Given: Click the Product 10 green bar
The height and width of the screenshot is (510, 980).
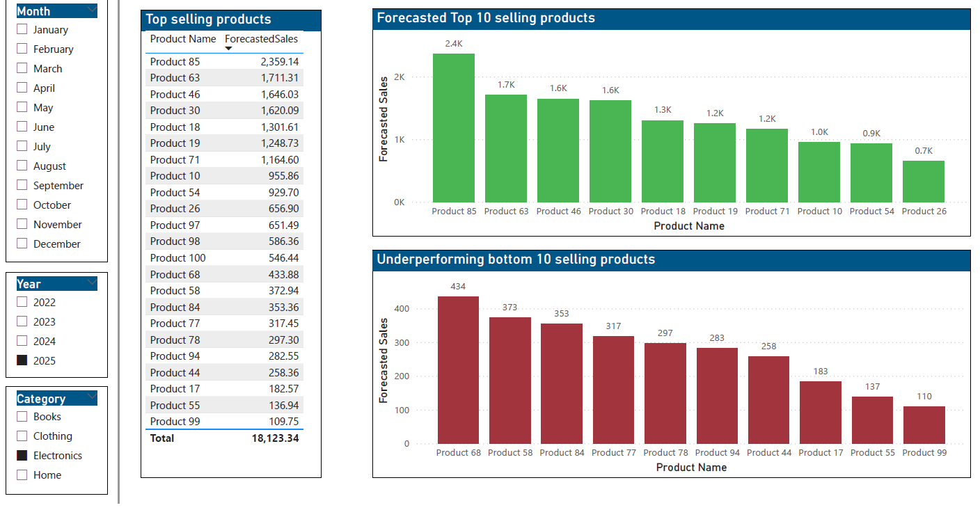Looking at the screenshot, I should 819,172.
